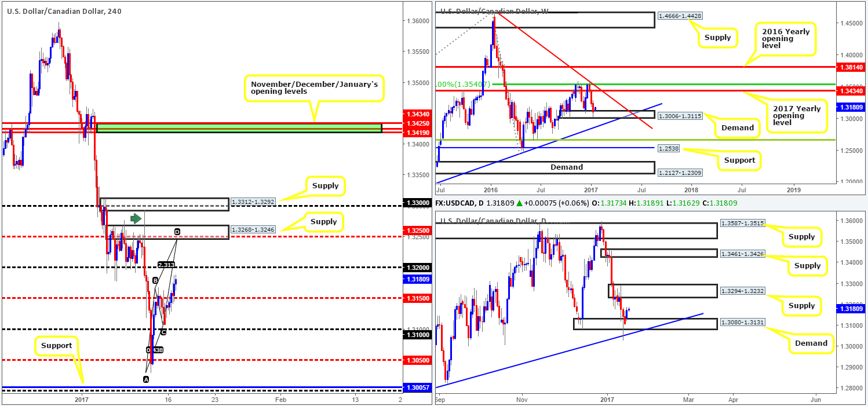The height and width of the screenshot is (406, 868).
Task: Click the 1.34250 price label on the 240 chart
Action: tap(418, 123)
